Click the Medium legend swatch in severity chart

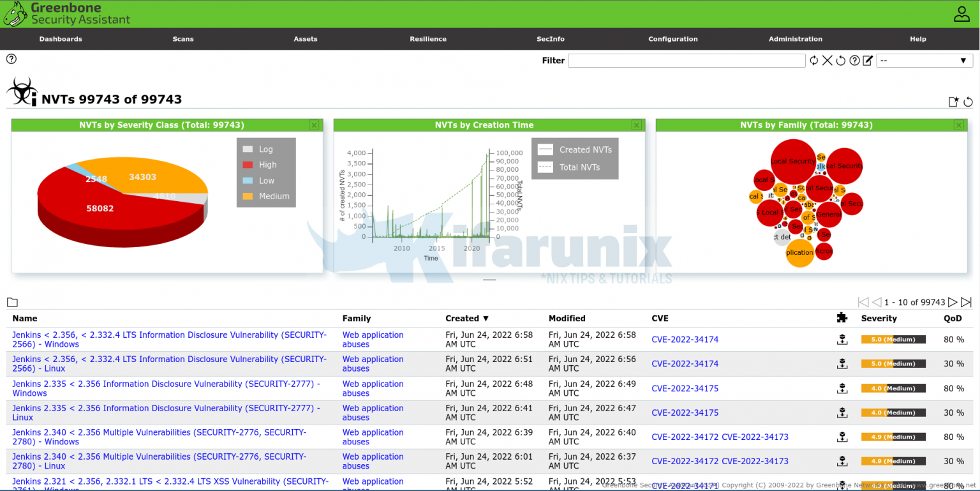coord(248,196)
